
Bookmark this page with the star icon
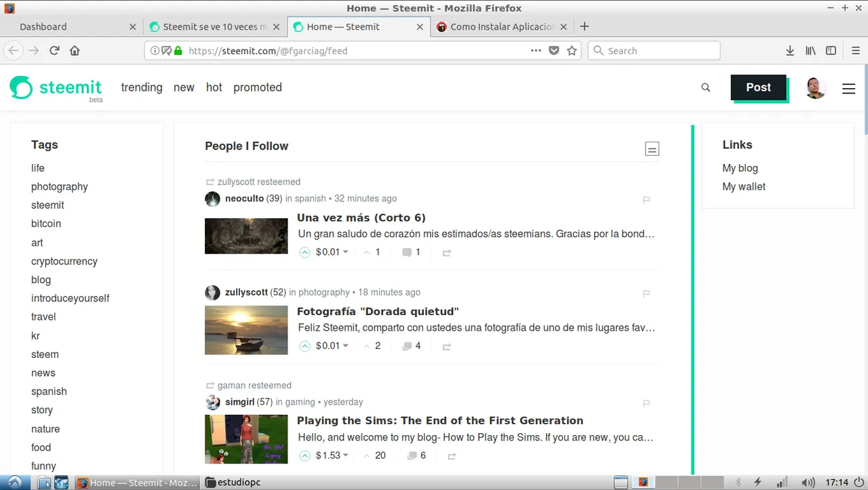(572, 51)
